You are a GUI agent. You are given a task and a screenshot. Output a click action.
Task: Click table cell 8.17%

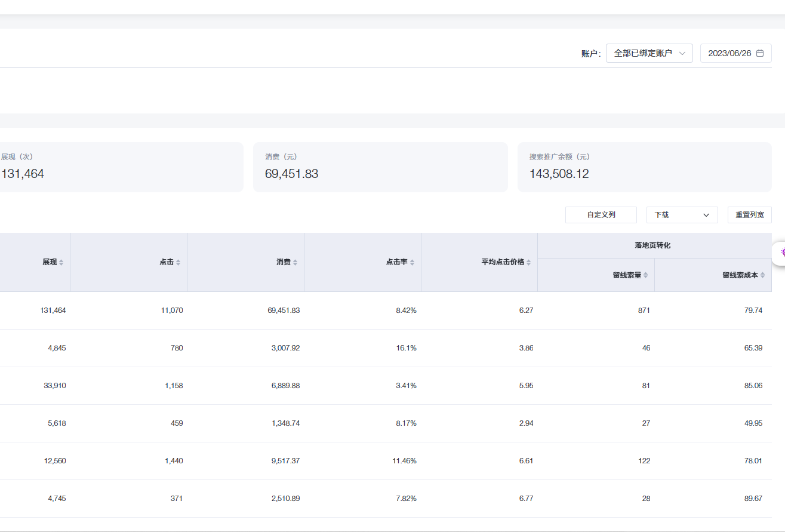pos(407,423)
